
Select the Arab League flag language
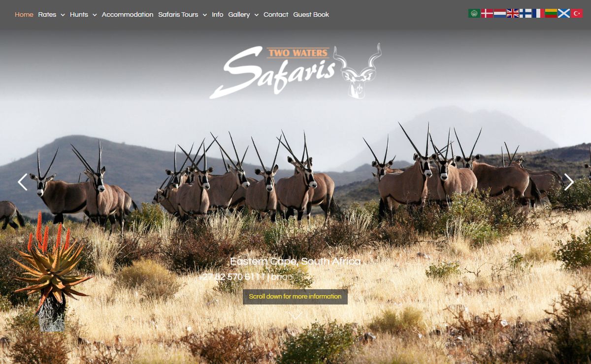(x=474, y=13)
